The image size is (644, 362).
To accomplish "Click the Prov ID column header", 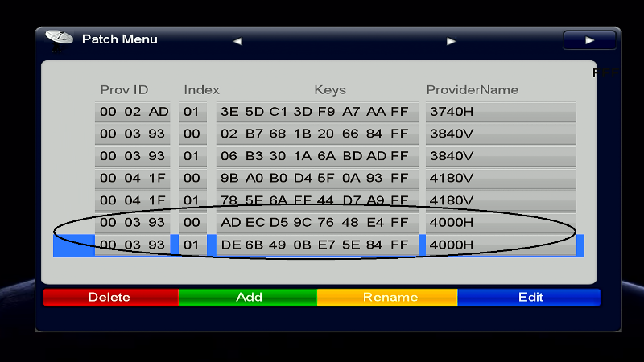I will [x=124, y=89].
